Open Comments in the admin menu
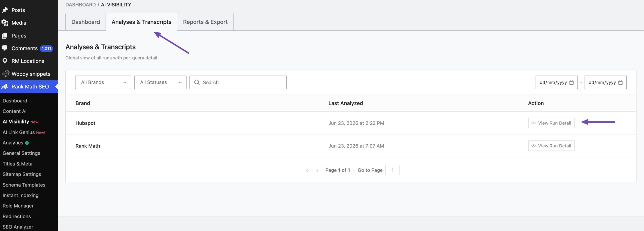The image size is (644, 231). [x=24, y=48]
